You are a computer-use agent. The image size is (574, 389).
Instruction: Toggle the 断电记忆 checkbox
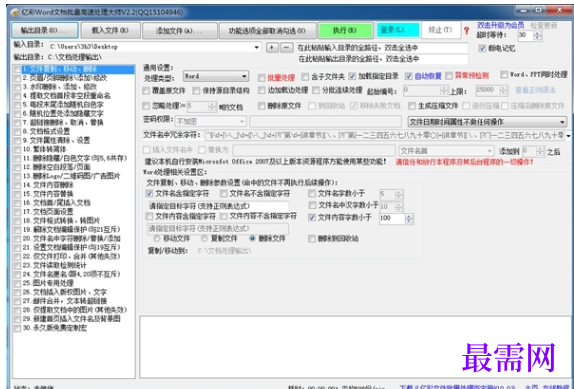[x=482, y=48]
